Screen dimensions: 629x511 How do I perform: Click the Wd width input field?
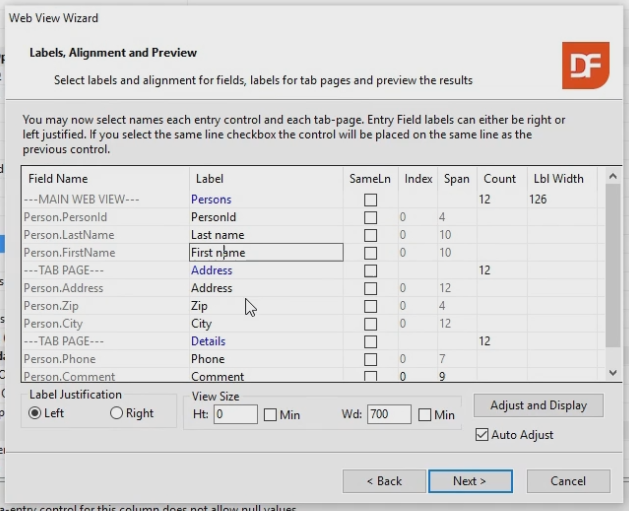pos(389,415)
